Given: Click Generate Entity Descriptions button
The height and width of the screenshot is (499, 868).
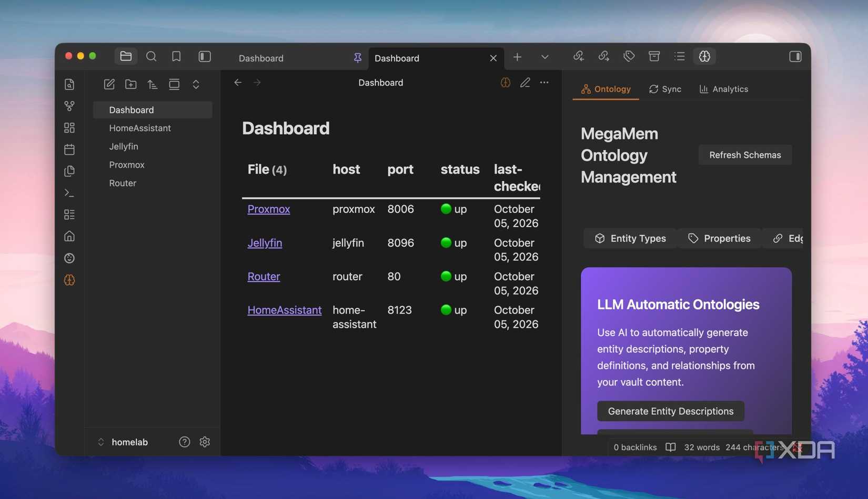Looking at the screenshot, I should (x=671, y=411).
